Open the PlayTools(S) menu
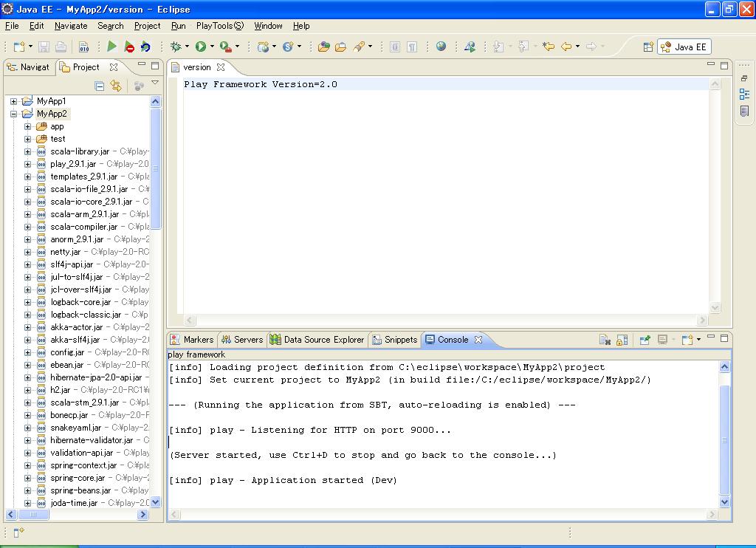Image resolution: width=756 pixels, height=548 pixels. tap(220, 26)
